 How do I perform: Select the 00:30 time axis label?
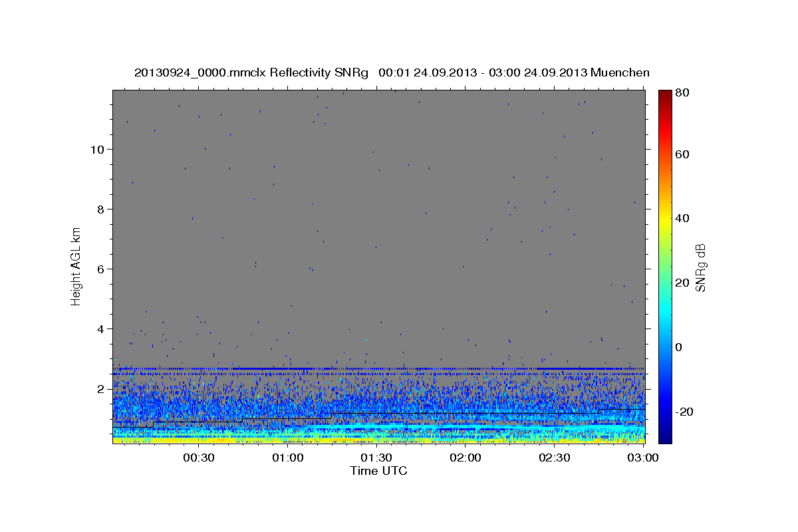(x=199, y=458)
